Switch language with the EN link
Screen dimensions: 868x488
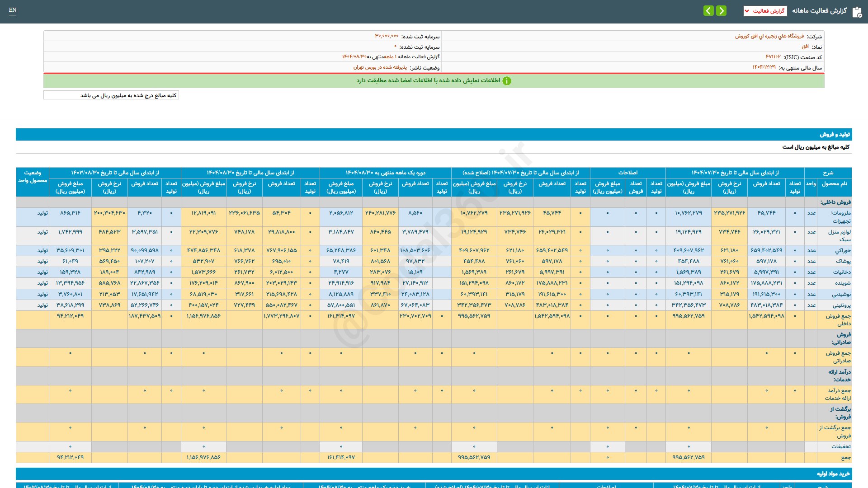coord(13,10)
